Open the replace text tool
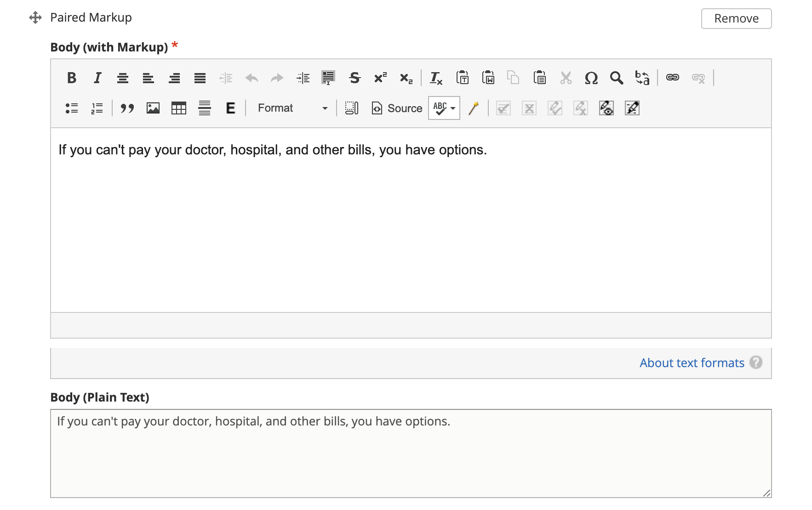 tap(642, 78)
